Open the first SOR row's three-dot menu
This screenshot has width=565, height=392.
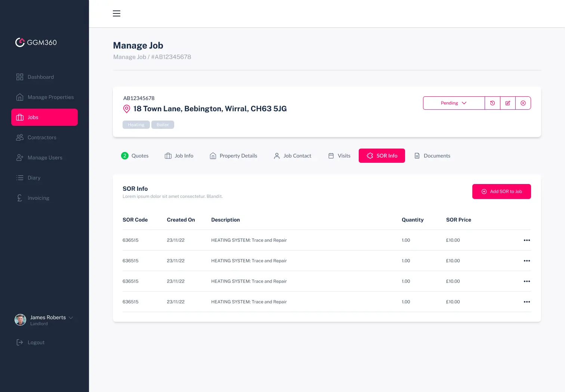(527, 240)
